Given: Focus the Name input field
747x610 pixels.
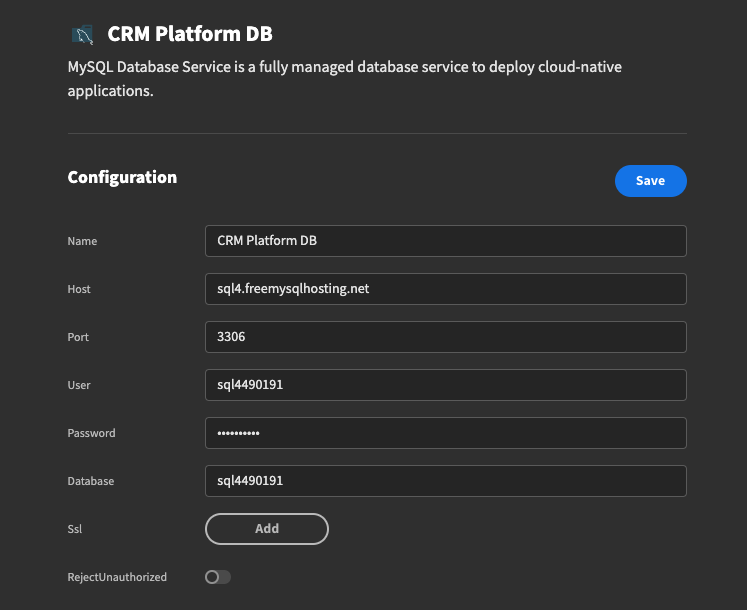Looking at the screenshot, I should pyautogui.click(x=445, y=241).
